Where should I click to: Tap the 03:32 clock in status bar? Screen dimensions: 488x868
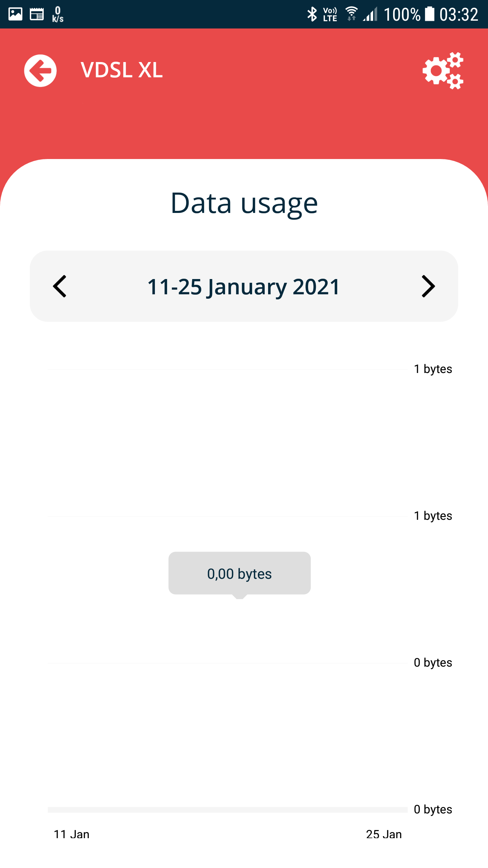459,14
